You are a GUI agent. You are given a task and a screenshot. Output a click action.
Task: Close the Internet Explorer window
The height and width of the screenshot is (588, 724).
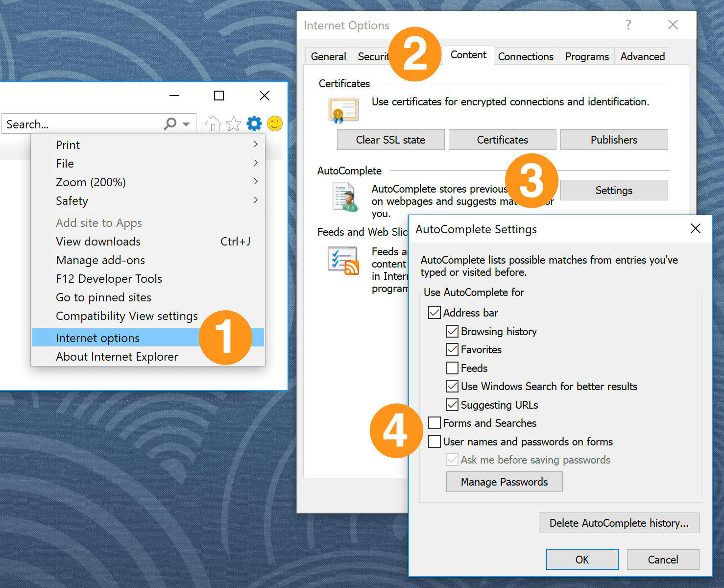point(265,96)
